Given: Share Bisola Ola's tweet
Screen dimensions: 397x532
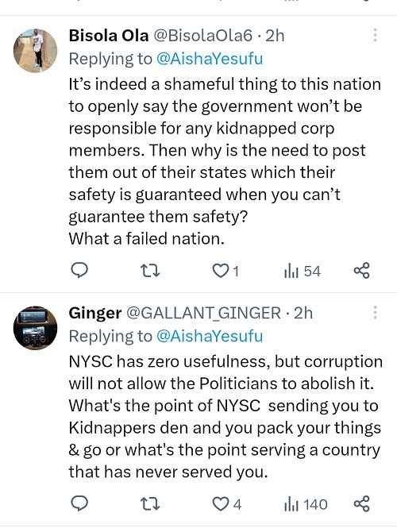Looking at the screenshot, I should tap(361, 271).
